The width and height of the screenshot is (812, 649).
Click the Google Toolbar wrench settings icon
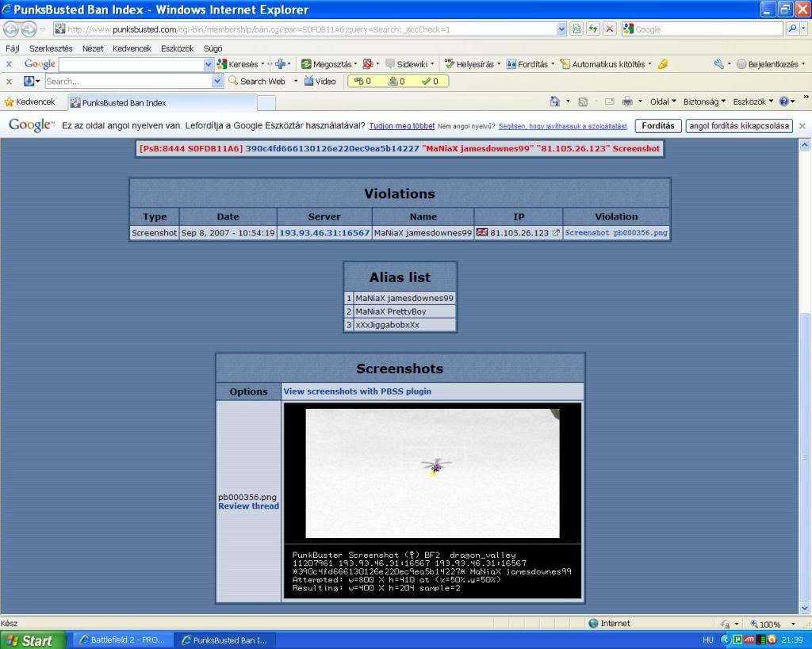coord(718,64)
